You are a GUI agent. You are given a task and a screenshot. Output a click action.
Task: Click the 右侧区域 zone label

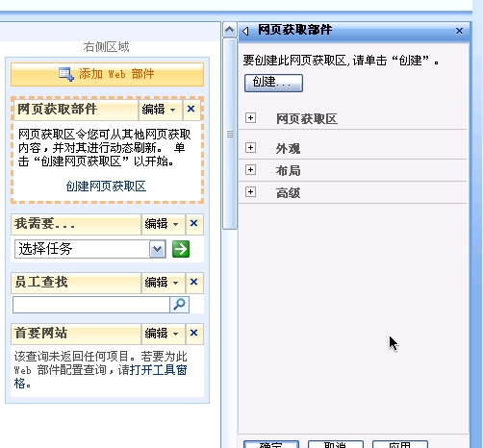(x=107, y=47)
